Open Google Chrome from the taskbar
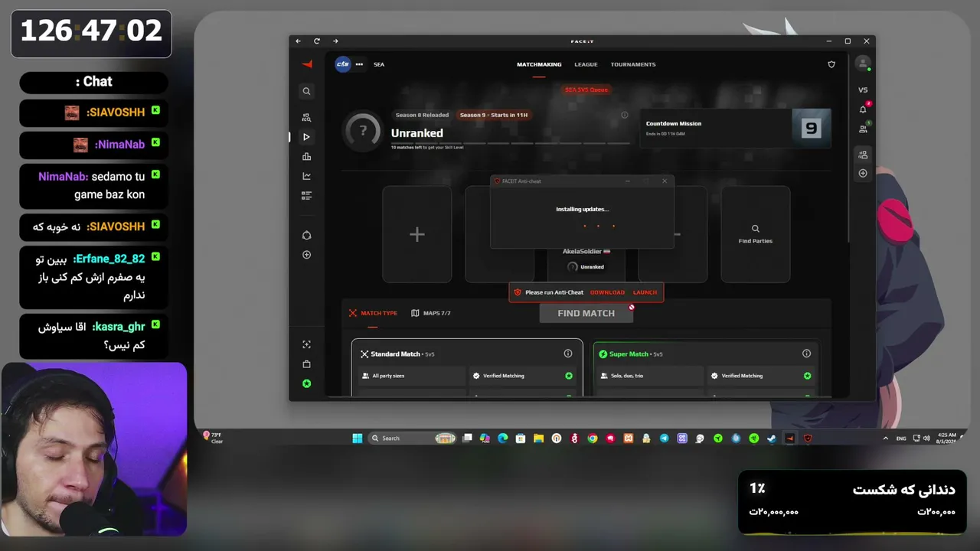The height and width of the screenshot is (551, 980). tap(593, 439)
